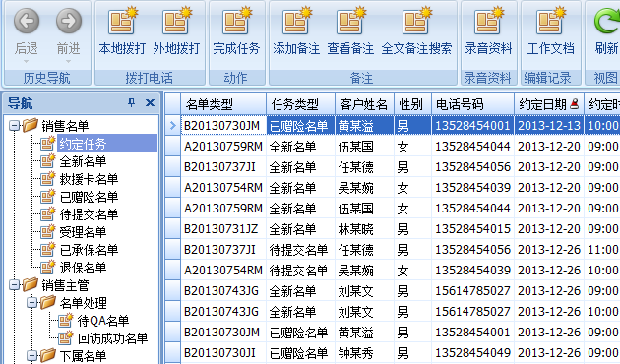Click the 本地拨打 local dial icon

point(123,21)
